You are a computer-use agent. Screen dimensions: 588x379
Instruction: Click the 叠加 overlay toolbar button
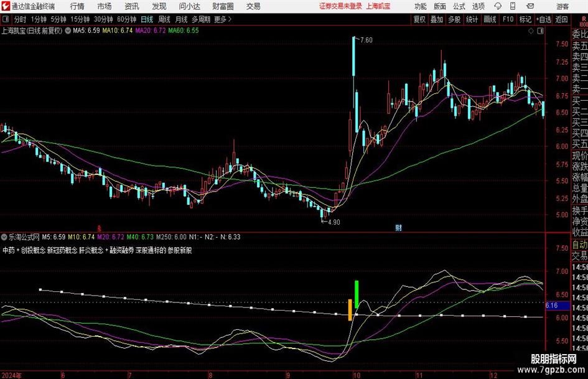[437, 19]
